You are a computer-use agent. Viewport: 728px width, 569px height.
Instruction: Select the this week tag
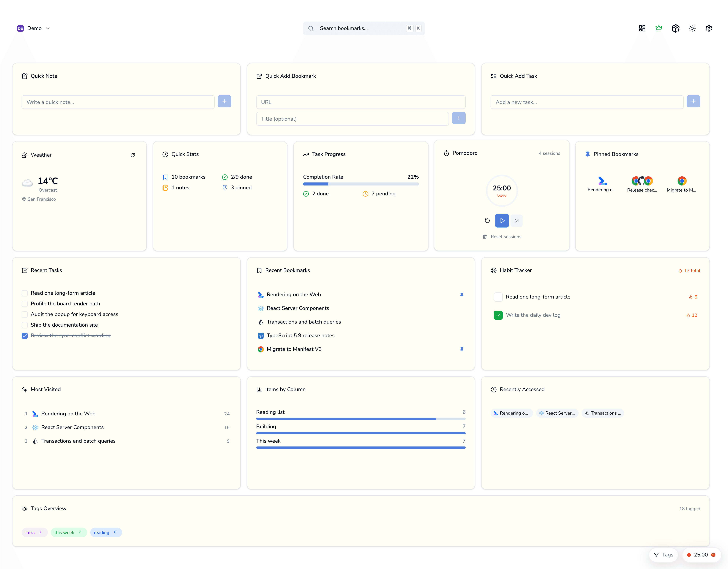click(x=69, y=533)
